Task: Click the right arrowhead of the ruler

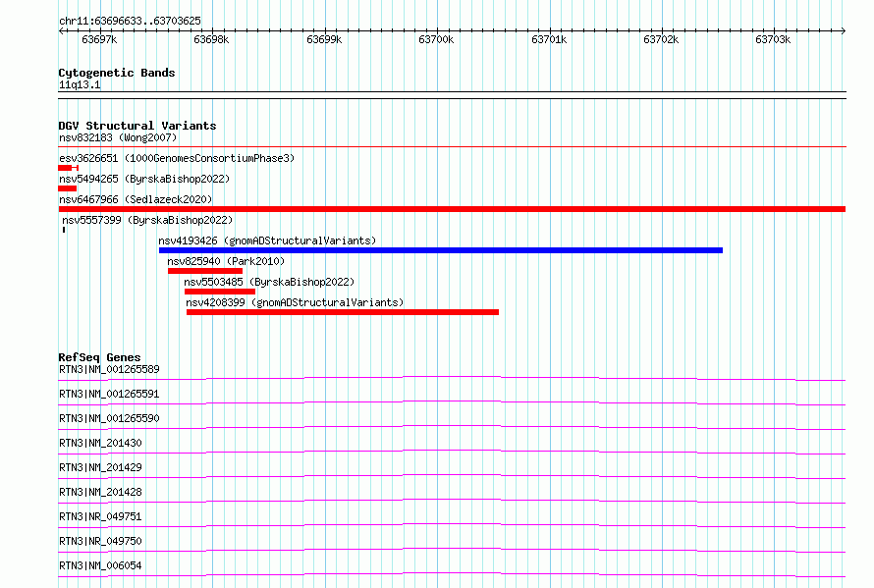Action: click(844, 30)
